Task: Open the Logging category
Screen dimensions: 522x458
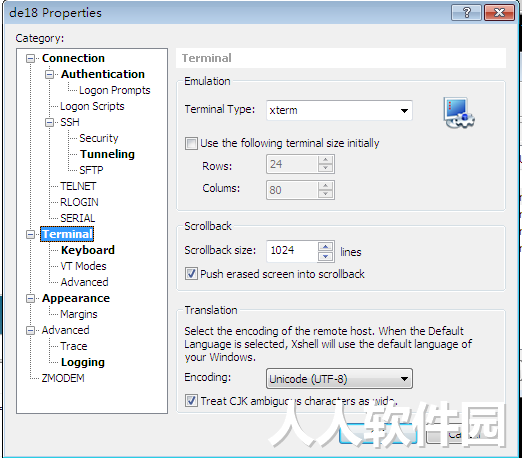Action: [x=83, y=362]
